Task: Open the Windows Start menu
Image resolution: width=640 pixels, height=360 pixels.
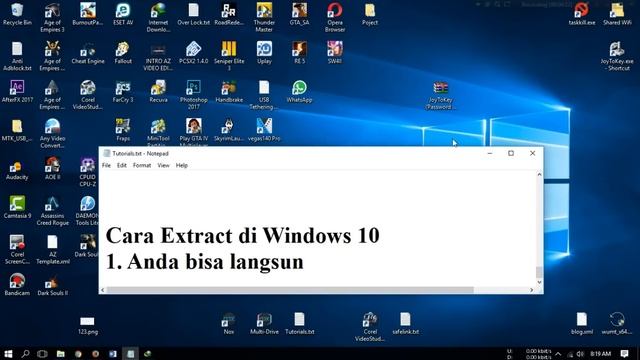Action: click(8, 353)
